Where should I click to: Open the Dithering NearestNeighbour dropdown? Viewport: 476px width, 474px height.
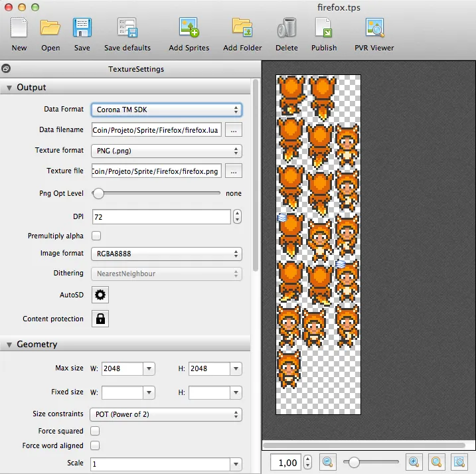167,274
